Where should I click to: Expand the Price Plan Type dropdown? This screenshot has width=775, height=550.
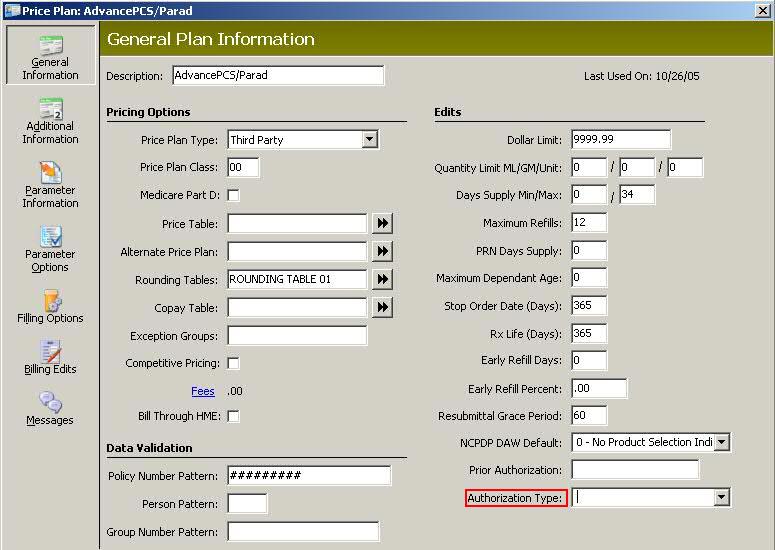tap(370, 139)
